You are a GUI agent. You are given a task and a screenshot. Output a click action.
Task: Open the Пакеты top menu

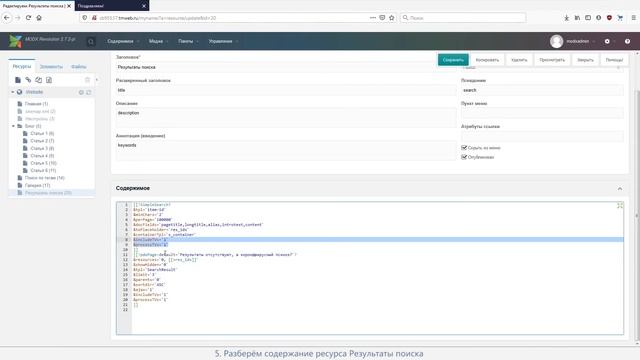tap(188, 41)
